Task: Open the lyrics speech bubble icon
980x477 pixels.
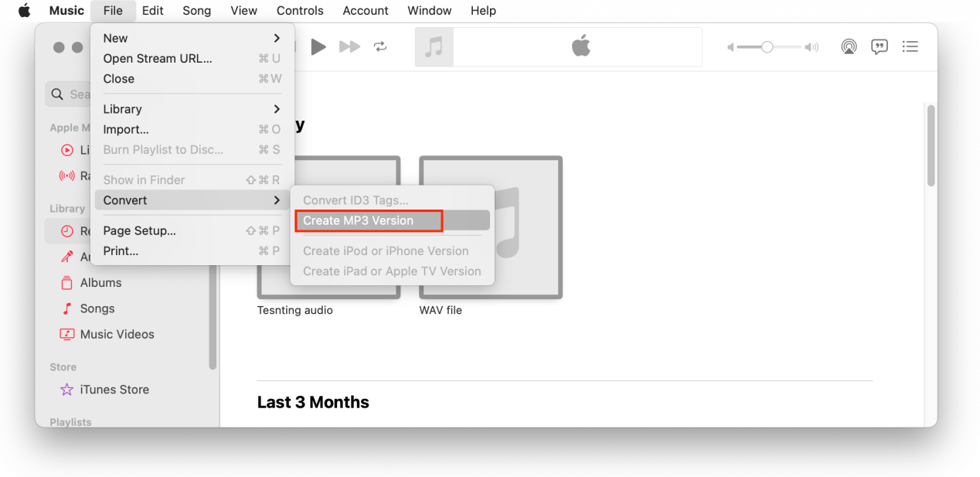Action: (880, 47)
